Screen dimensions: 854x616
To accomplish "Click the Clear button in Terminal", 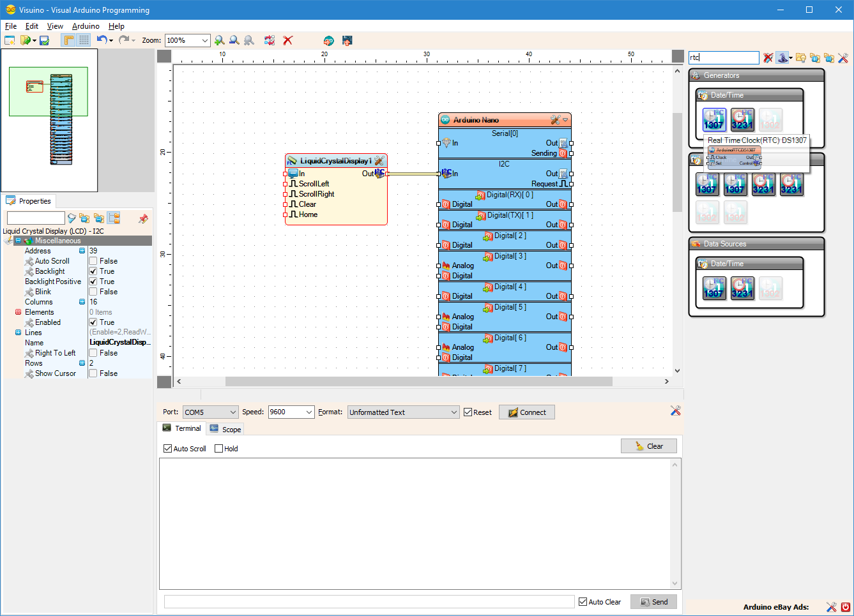I will pos(648,446).
